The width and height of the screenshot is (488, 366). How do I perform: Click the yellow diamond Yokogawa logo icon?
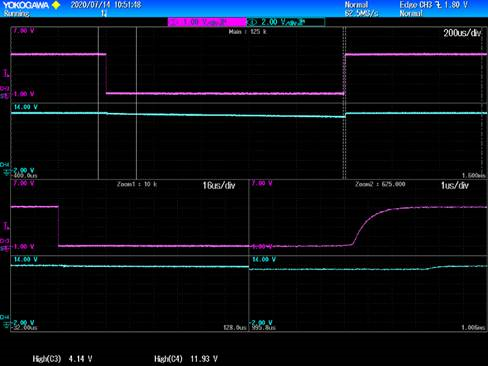click(x=56, y=5)
